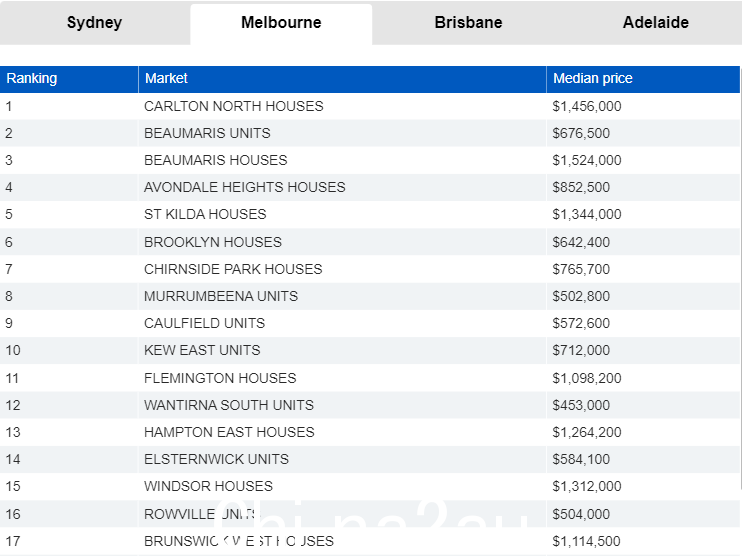Click median price $572,600
This screenshot has width=742, height=556.
click(x=581, y=323)
